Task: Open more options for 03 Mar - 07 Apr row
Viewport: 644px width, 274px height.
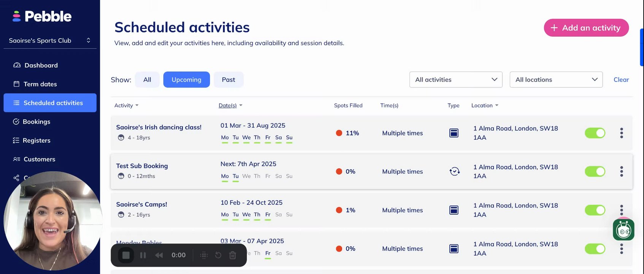Action: [x=622, y=249]
